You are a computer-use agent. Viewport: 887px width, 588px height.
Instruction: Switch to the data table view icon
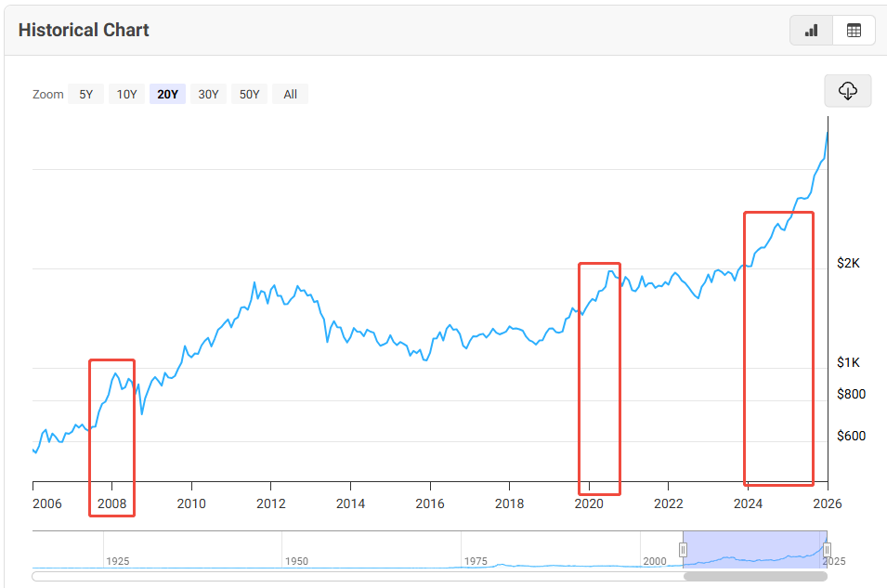click(x=854, y=31)
